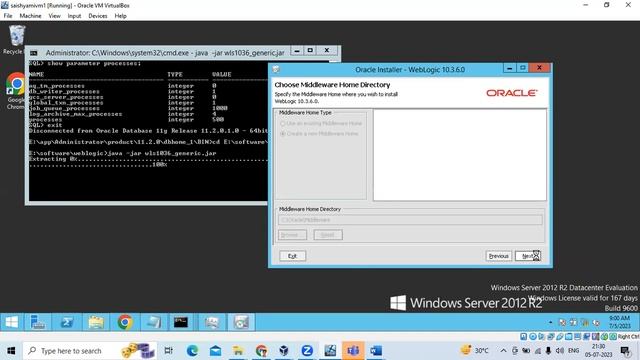The width and height of the screenshot is (640, 360).
Task: Open the VirtualBox Input menu
Action: [x=74, y=16]
